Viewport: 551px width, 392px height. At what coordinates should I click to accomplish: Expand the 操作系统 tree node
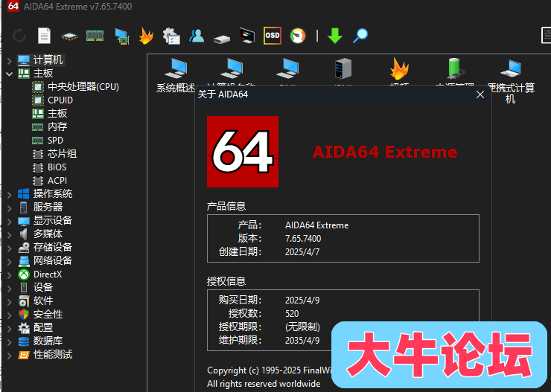coord(10,194)
